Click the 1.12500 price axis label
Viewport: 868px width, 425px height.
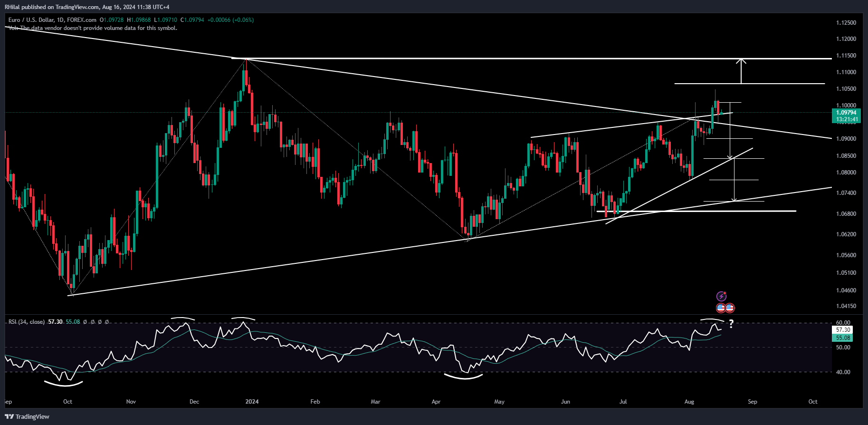tap(846, 23)
